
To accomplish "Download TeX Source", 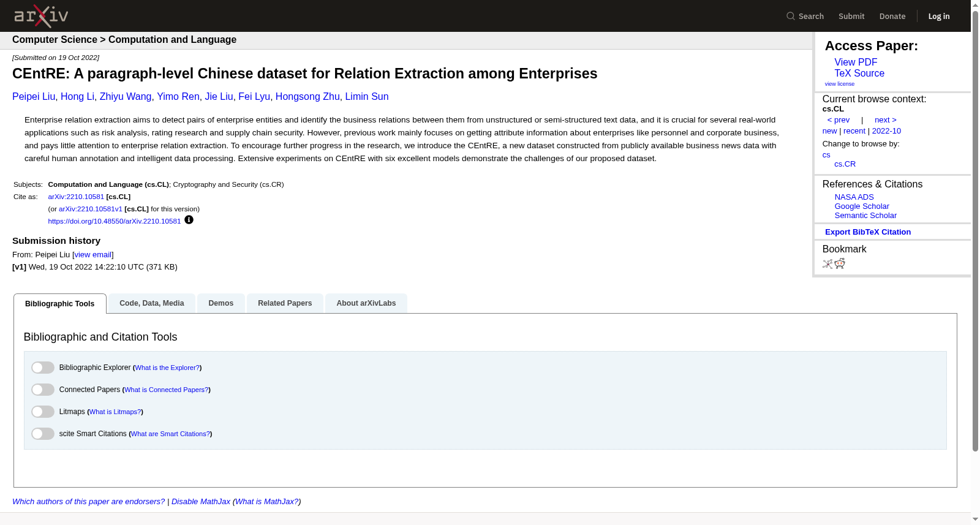I will click(859, 74).
